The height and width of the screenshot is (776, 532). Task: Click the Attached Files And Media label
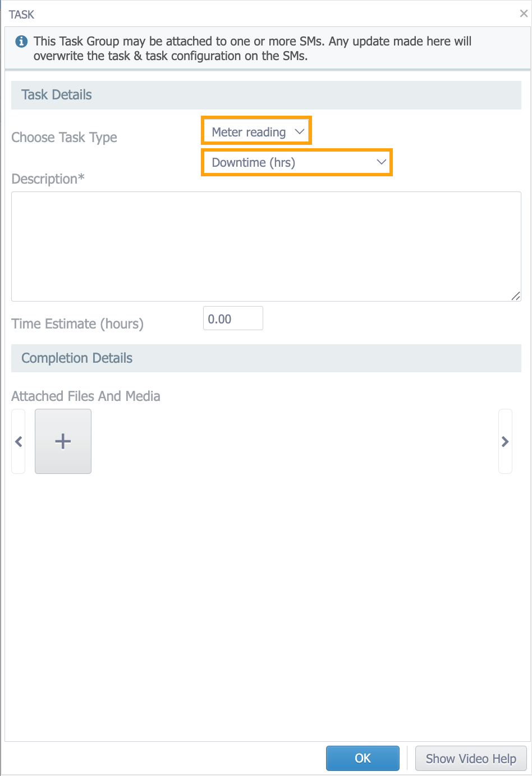[86, 396]
